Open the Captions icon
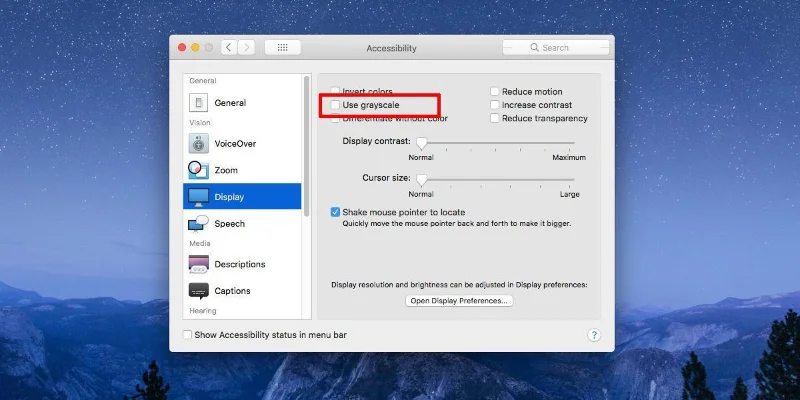800x400 pixels. pyautogui.click(x=198, y=291)
